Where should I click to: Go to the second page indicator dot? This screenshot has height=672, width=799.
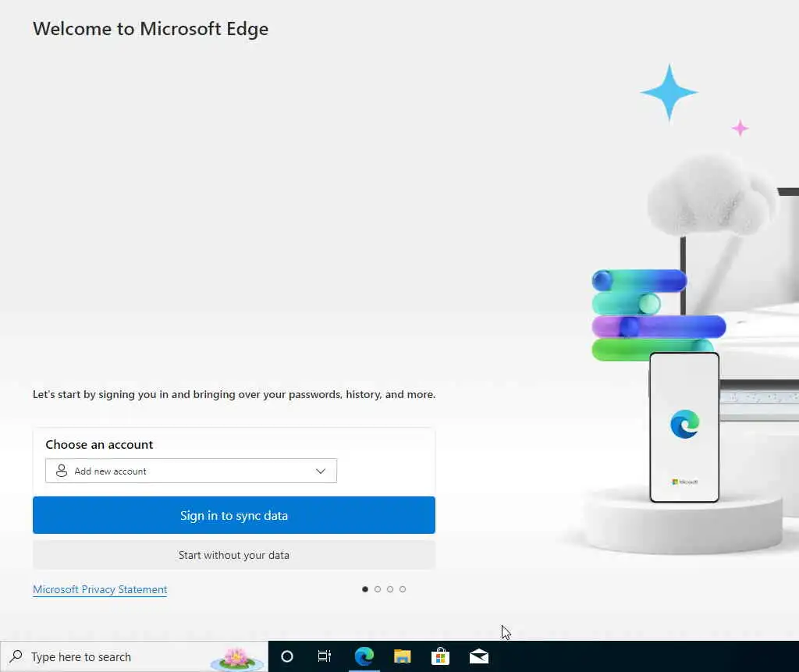point(378,589)
